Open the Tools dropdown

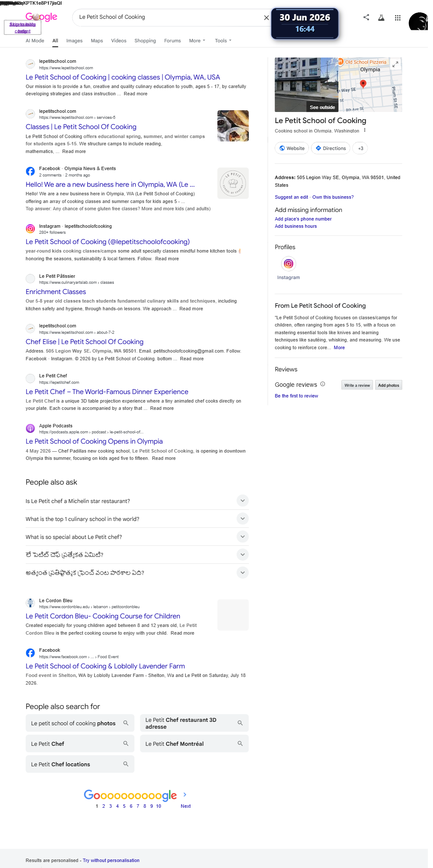[x=223, y=41]
